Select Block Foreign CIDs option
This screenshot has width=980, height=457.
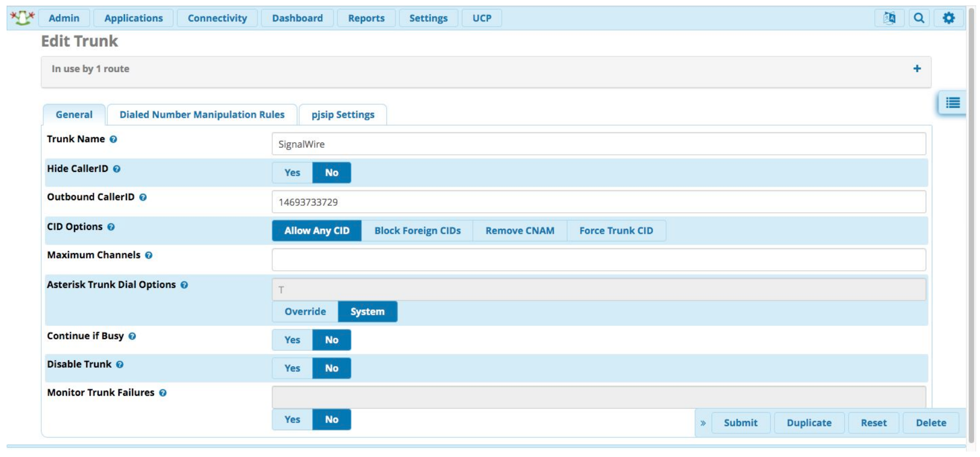pos(417,231)
